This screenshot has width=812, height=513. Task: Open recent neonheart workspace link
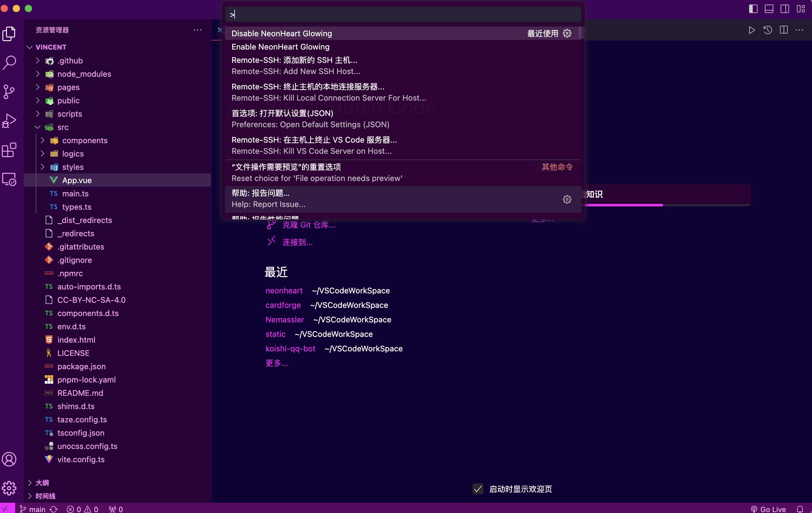[284, 291]
